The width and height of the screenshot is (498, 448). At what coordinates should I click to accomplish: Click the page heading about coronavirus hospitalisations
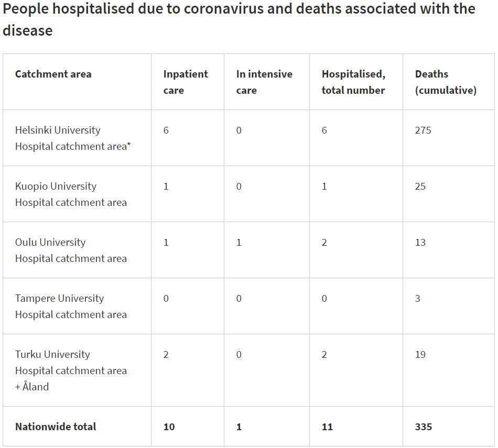pyautogui.click(x=239, y=19)
